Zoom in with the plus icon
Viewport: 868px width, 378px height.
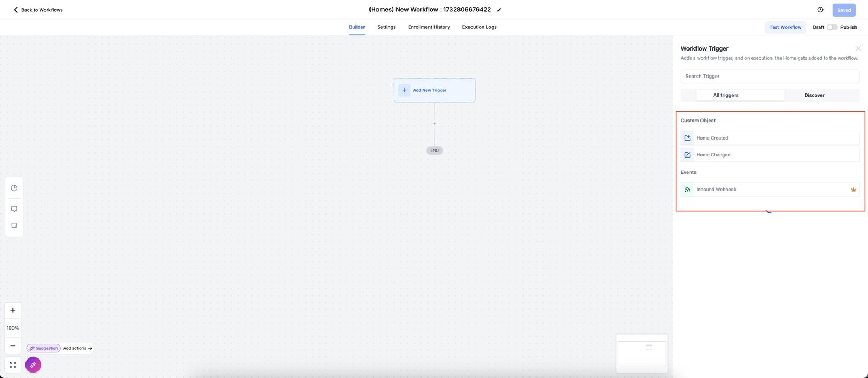tap(13, 311)
